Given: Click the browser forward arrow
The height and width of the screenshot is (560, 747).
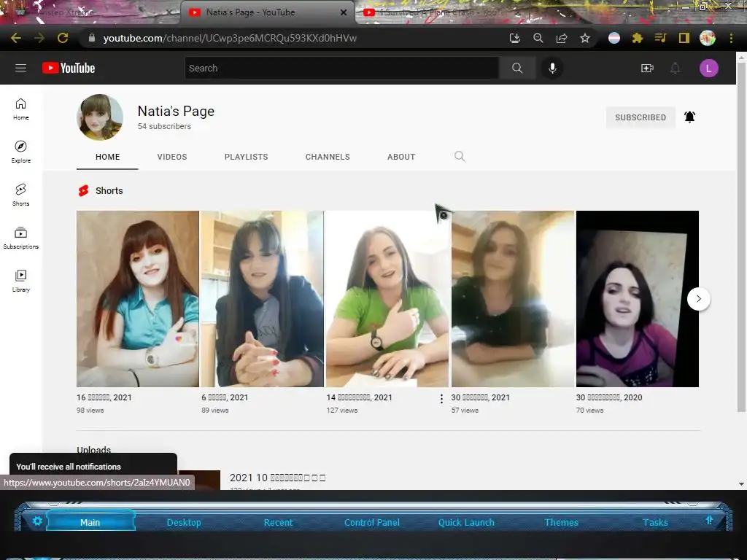Looking at the screenshot, I should 39,38.
